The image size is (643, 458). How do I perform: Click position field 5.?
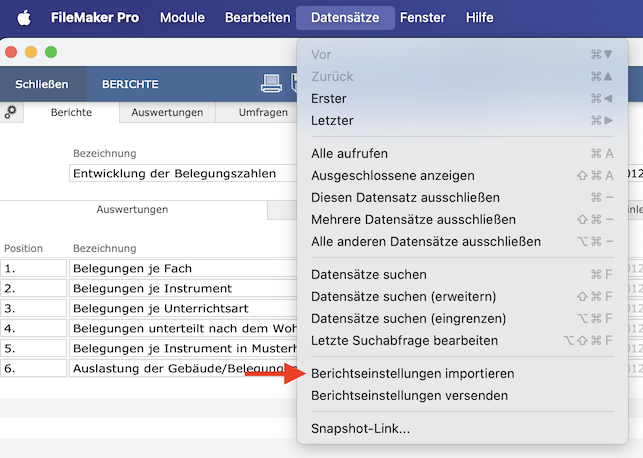coord(33,349)
